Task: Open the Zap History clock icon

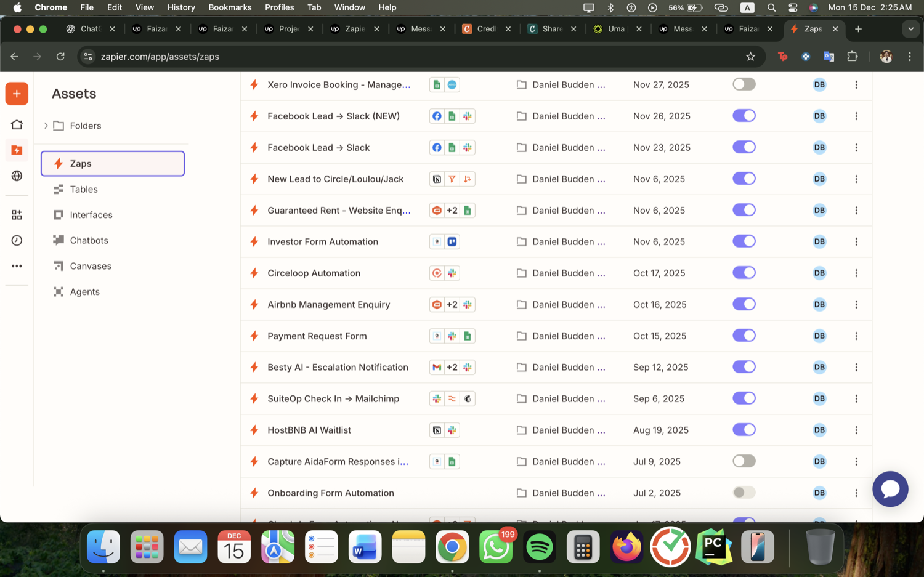Action: [x=17, y=241]
